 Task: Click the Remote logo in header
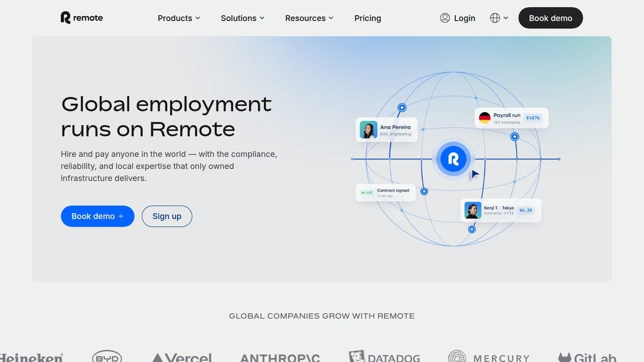pyautogui.click(x=82, y=18)
